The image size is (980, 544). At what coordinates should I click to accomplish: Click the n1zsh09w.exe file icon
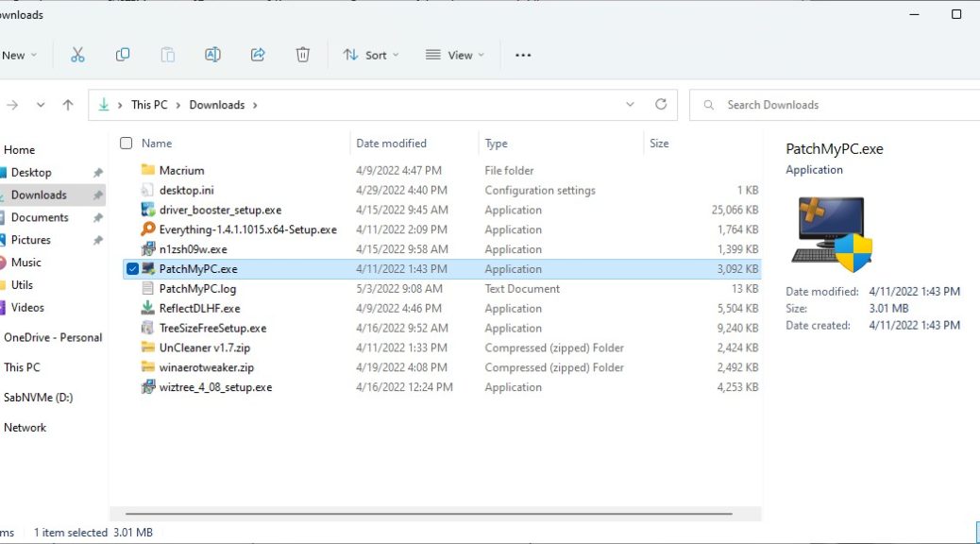coord(147,249)
